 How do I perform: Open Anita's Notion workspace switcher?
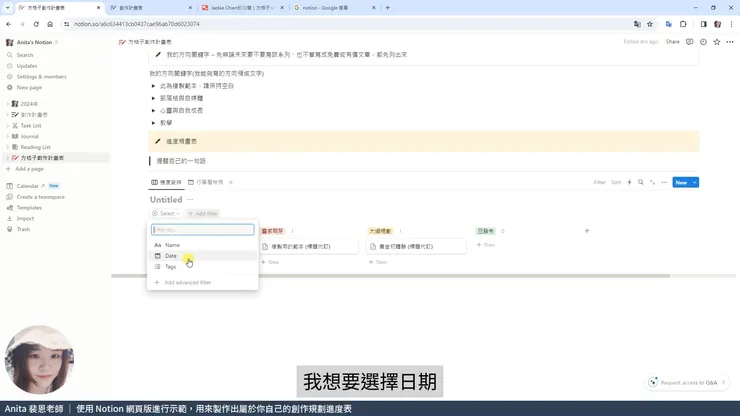coord(33,42)
